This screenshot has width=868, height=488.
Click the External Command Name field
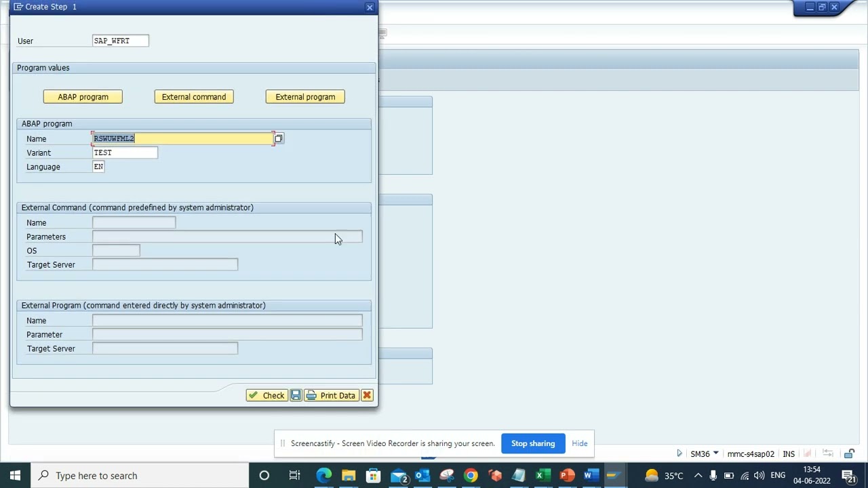134,222
